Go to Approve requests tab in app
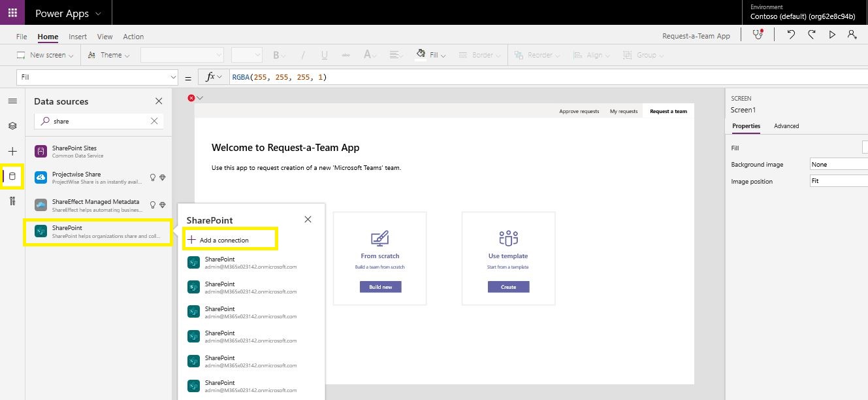868x400 pixels. click(x=579, y=111)
